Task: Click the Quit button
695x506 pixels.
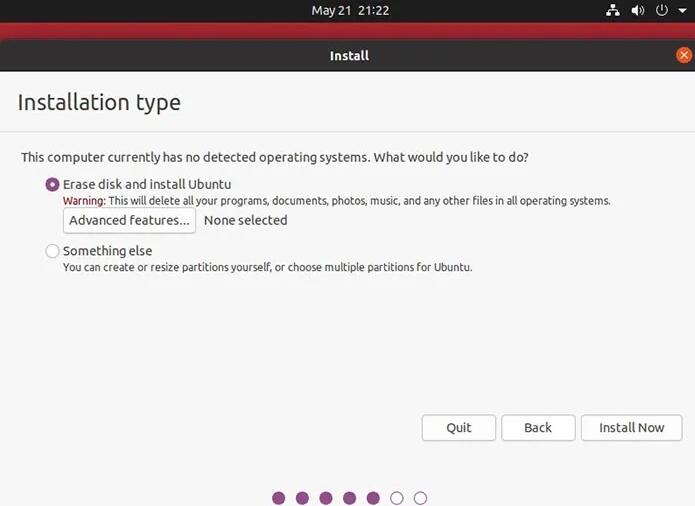Action: [459, 428]
